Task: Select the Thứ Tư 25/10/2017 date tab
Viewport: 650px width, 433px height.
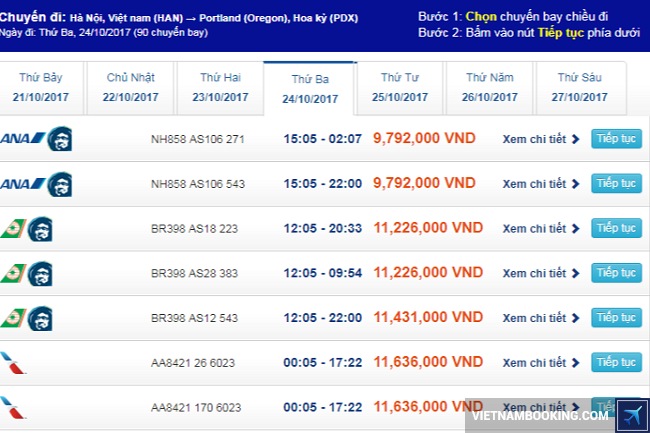Action: click(x=400, y=88)
